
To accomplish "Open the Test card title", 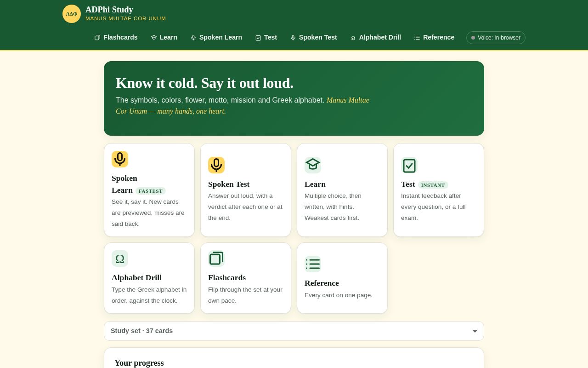I will pos(408,184).
